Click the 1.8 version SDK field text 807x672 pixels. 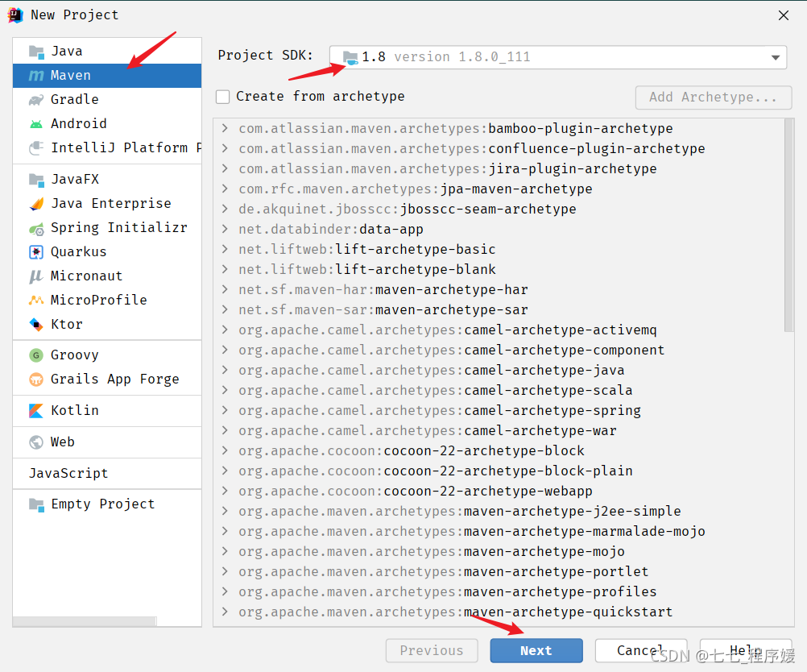pyautogui.click(x=445, y=57)
